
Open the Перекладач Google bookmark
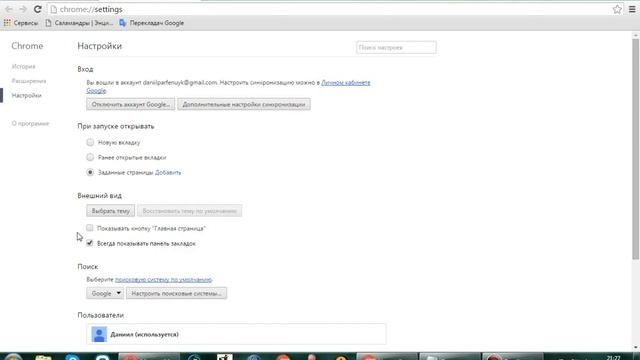point(151,23)
